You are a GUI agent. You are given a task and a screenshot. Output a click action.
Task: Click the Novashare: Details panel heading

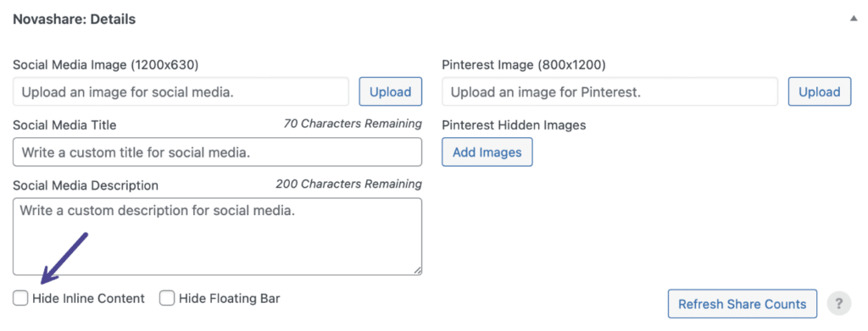[x=75, y=19]
